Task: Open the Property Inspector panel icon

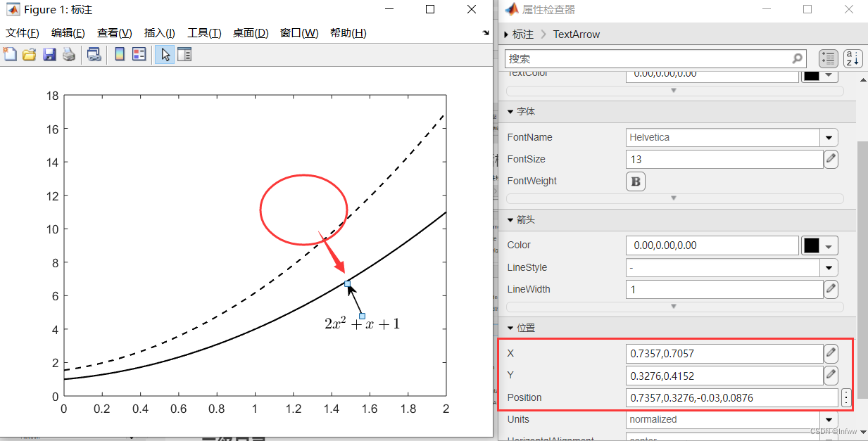Action: click(x=184, y=54)
